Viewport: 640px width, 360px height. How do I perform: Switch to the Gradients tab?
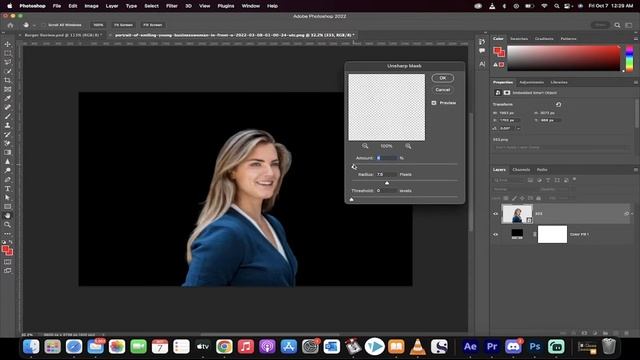(544, 39)
